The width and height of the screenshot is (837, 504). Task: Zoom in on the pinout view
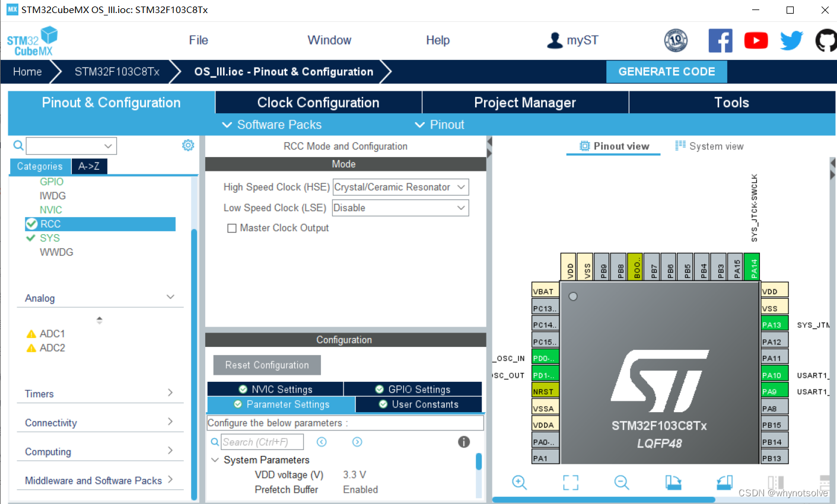pos(519,483)
